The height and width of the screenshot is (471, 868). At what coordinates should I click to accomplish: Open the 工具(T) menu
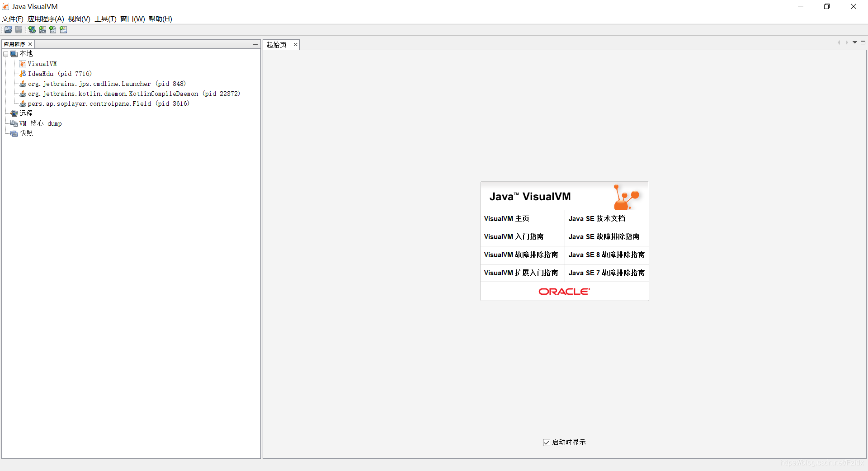[105, 19]
